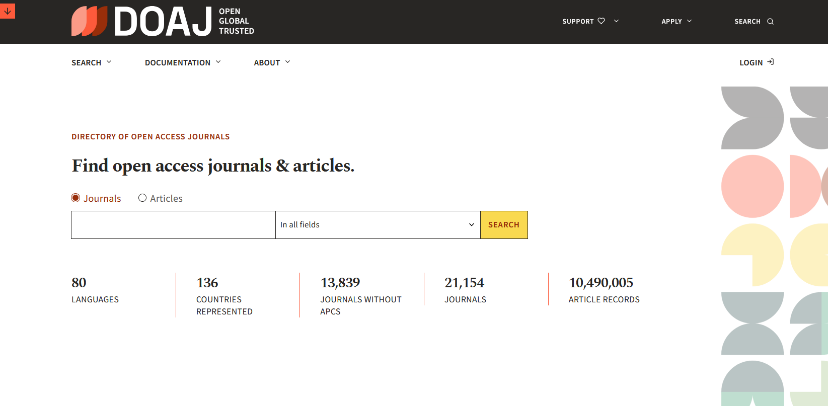
Task: Click the heart icon beside Support
Action: point(601,21)
